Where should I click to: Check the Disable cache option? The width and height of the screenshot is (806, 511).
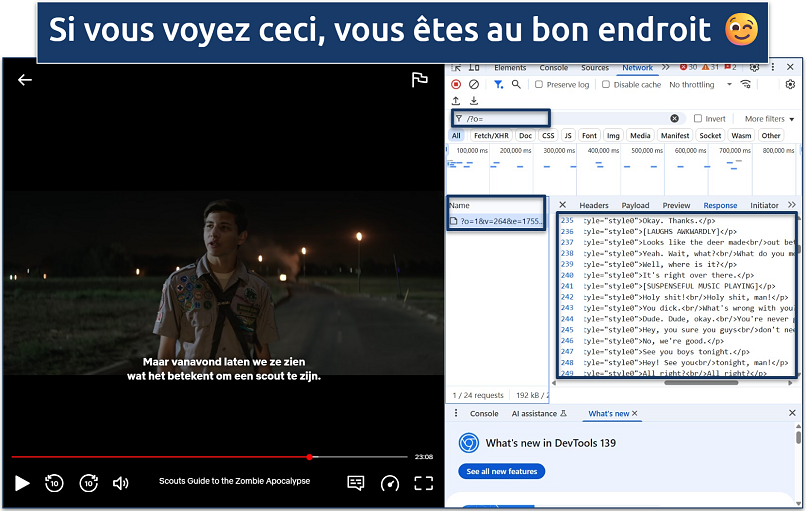pos(608,85)
